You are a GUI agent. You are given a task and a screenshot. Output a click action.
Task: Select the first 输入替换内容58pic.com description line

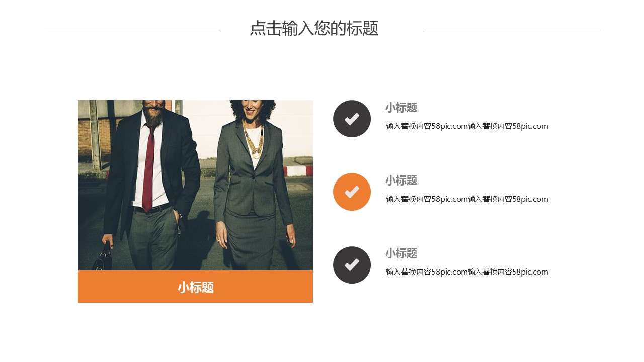467,126
